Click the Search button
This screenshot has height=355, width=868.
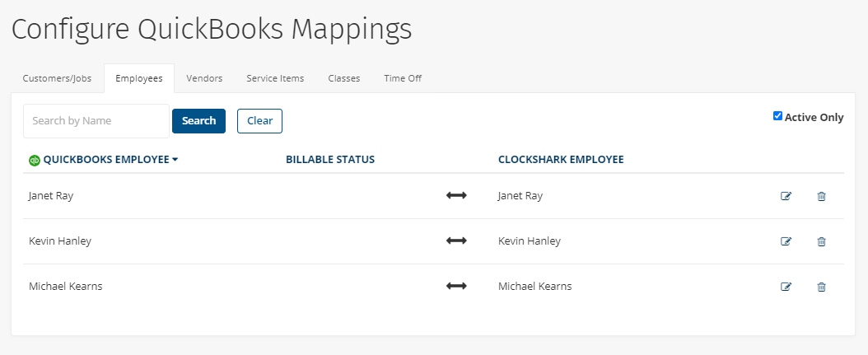click(x=198, y=121)
